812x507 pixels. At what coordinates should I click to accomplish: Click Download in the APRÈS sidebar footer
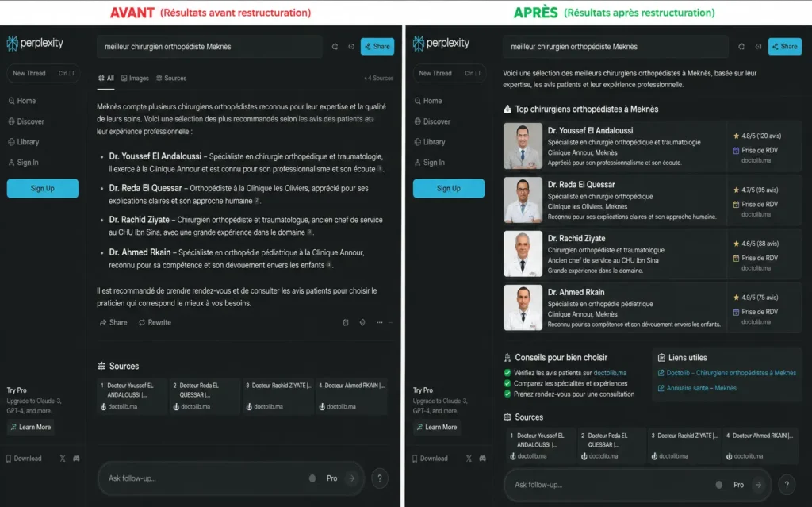(x=430, y=459)
